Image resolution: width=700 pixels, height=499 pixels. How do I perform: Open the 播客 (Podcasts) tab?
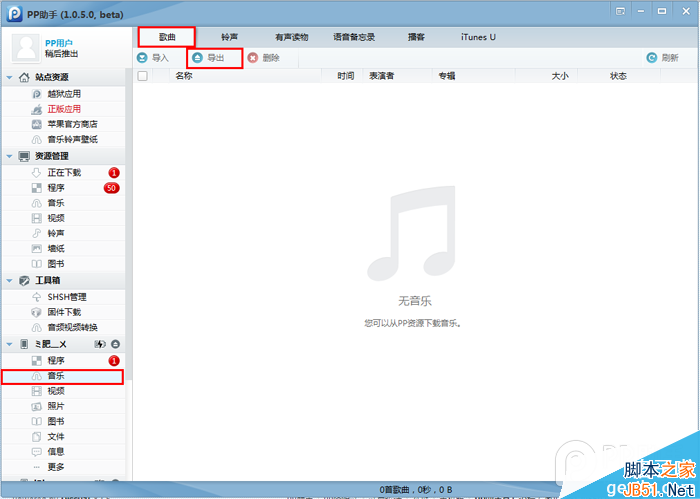pyautogui.click(x=416, y=37)
